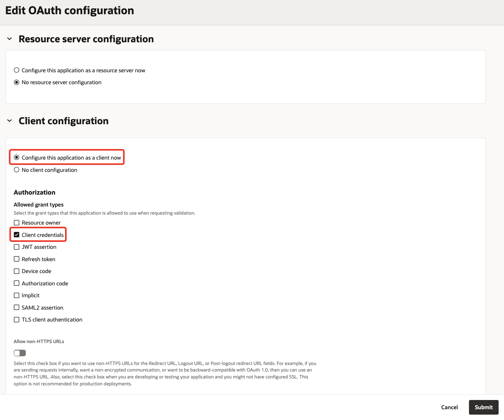Viewport: 504px width, 420px height.
Task: Click the Client configuration heading text
Action: (x=64, y=121)
